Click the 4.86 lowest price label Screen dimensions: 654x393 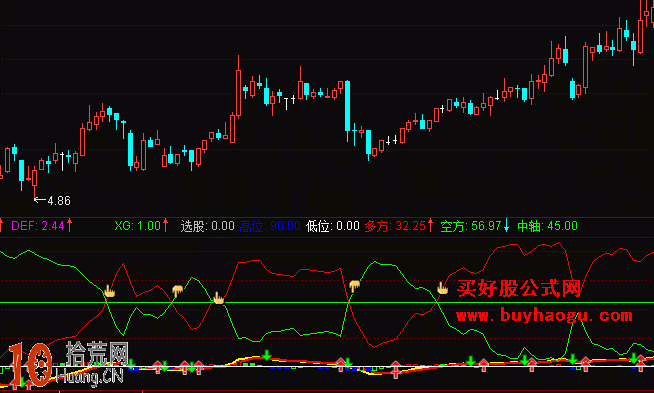pos(59,201)
